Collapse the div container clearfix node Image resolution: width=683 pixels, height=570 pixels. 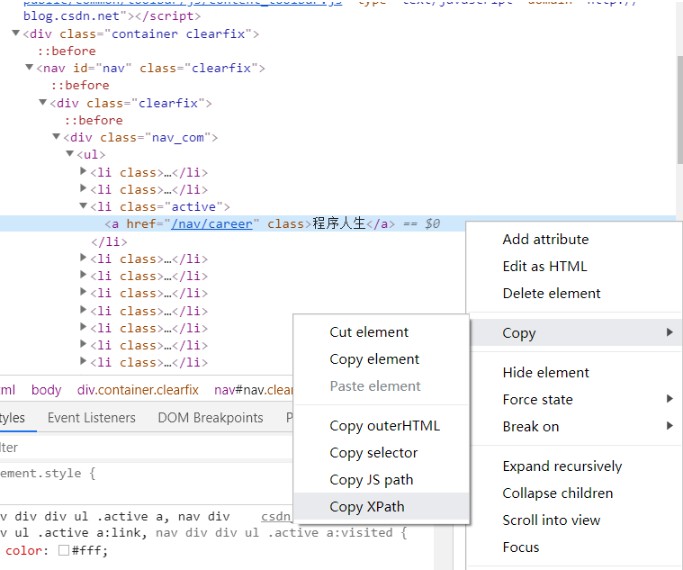pyautogui.click(x=16, y=33)
